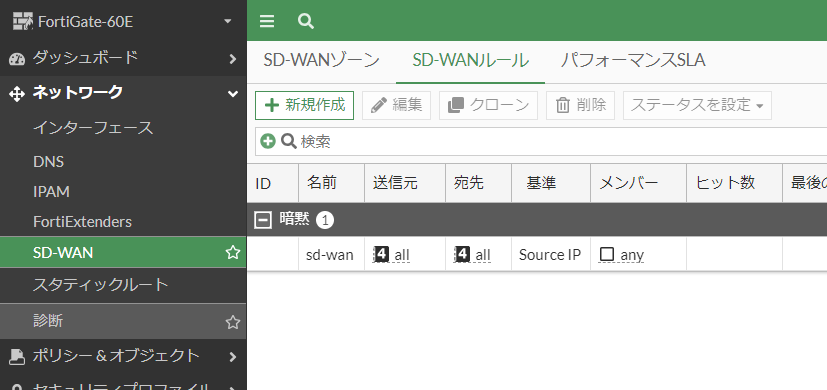827x390 pixels.
Task: Click the Source IP cell
Action: [x=550, y=255]
